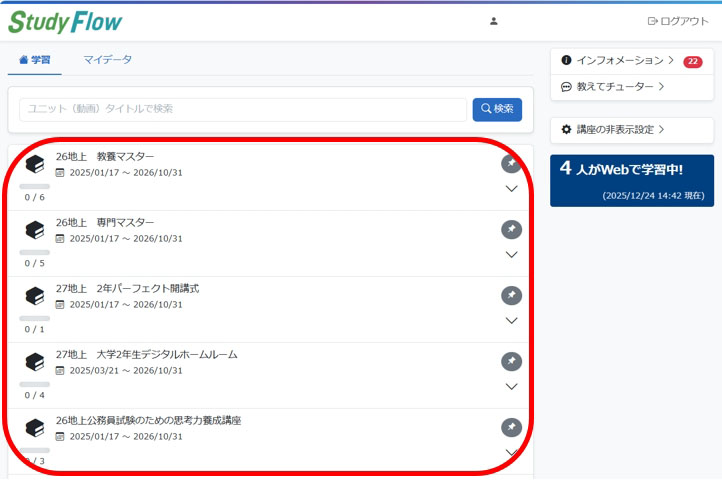
Task: Click the gear icon beside 講座の非表示設定
Action: [566, 129]
